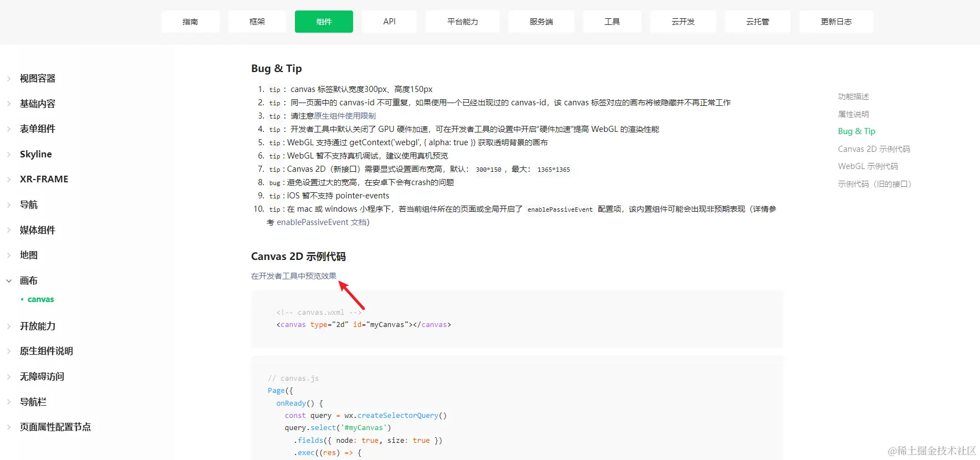Image resolution: width=980 pixels, height=460 pixels.
Task: Open the 云开发 tab
Action: 683,22
